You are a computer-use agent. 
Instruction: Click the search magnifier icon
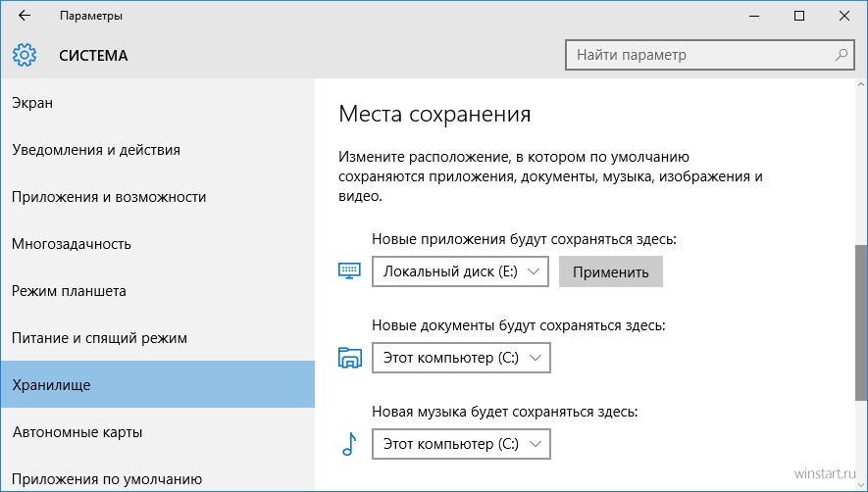[x=842, y=55]
